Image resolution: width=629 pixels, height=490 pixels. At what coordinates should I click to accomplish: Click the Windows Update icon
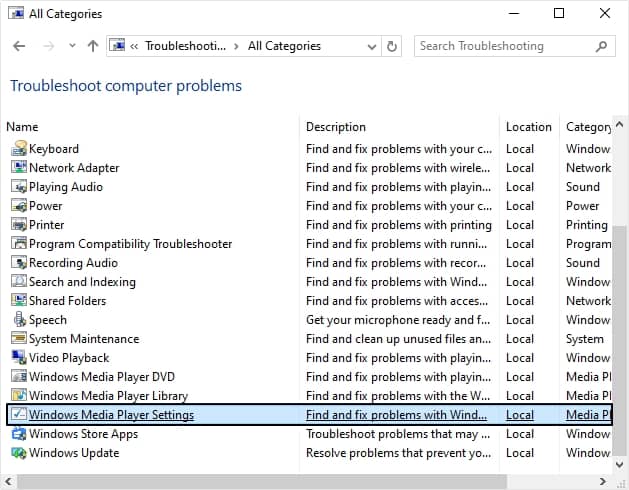18,453
